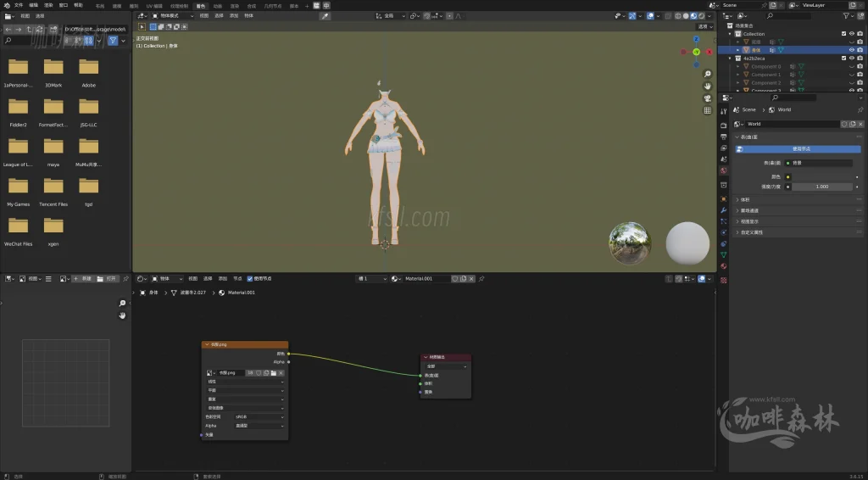
Task: Hide the Collection with its eye icon
Action: [x=852, y=34]
